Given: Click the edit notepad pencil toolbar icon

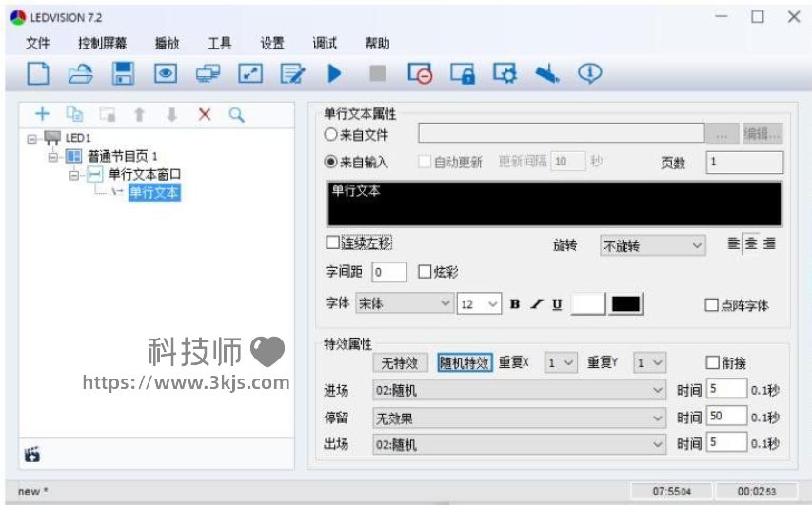Looking at the screenshot, I should 292,73.
